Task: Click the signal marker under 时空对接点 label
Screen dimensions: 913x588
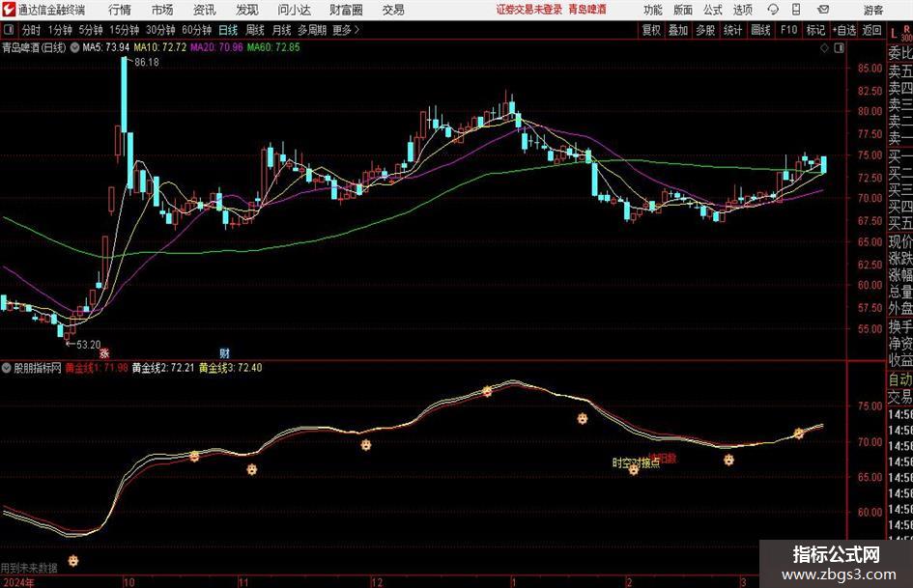Action: tap(634, 469)
